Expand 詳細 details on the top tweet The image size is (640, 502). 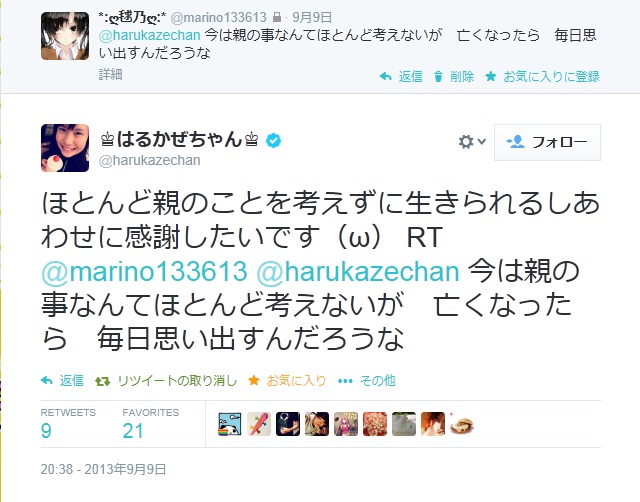pos(110,74)
